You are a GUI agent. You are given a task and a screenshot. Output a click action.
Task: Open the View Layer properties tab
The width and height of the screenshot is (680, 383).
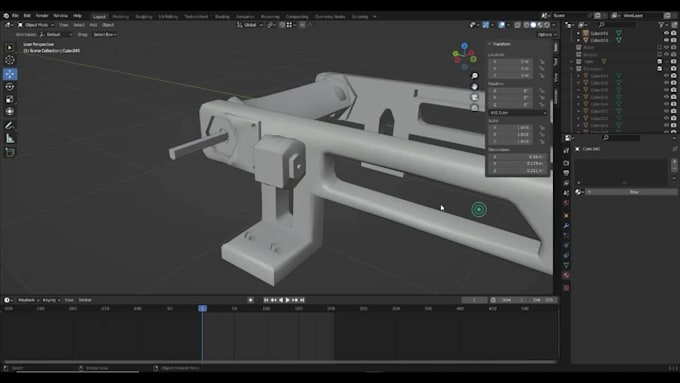point(566,183)
